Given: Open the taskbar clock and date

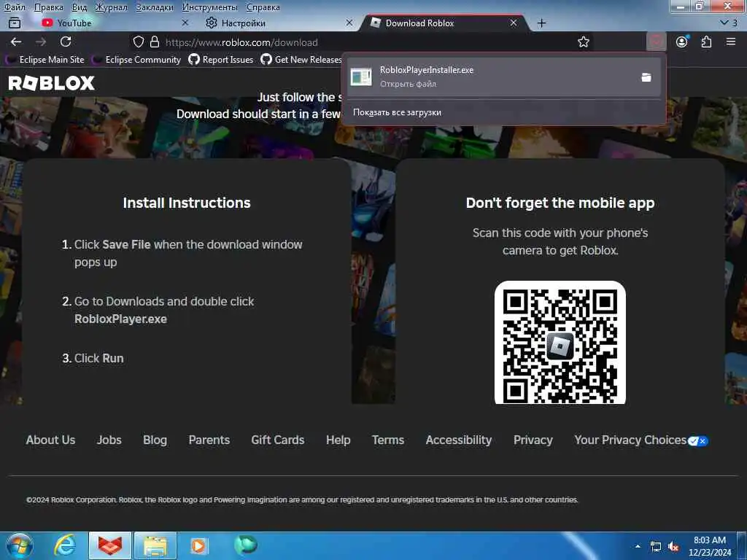Looking at the screenshot, I should (x=709, y=546).
